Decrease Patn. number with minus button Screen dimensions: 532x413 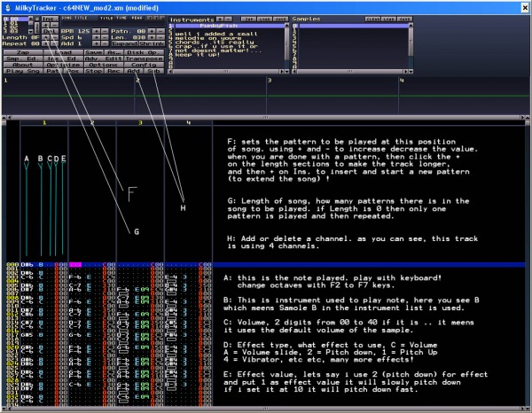[160, 31]
